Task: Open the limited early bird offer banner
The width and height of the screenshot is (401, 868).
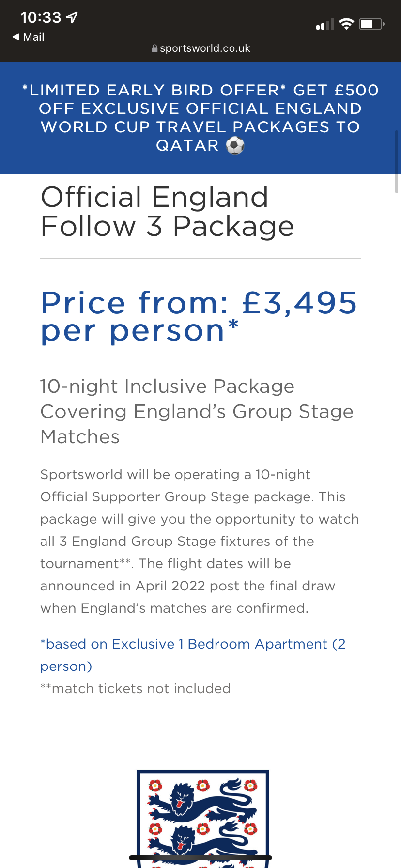Action: [x=200, y=118]
